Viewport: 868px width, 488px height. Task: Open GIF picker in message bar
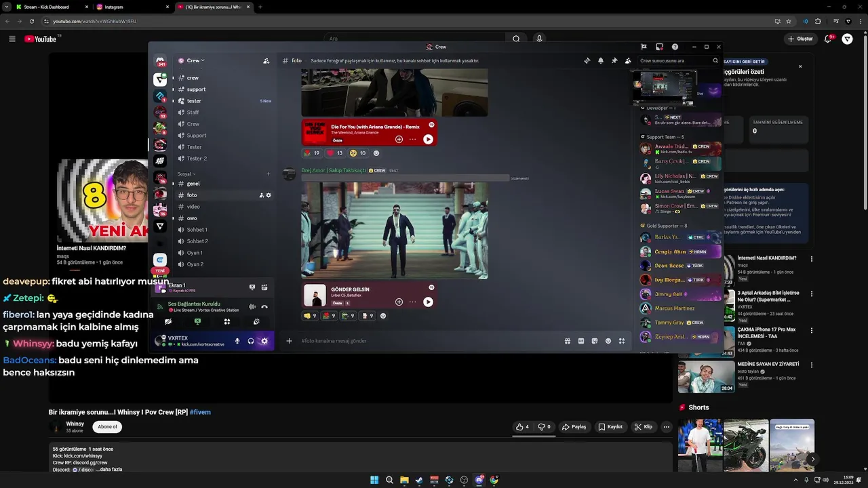581,341
